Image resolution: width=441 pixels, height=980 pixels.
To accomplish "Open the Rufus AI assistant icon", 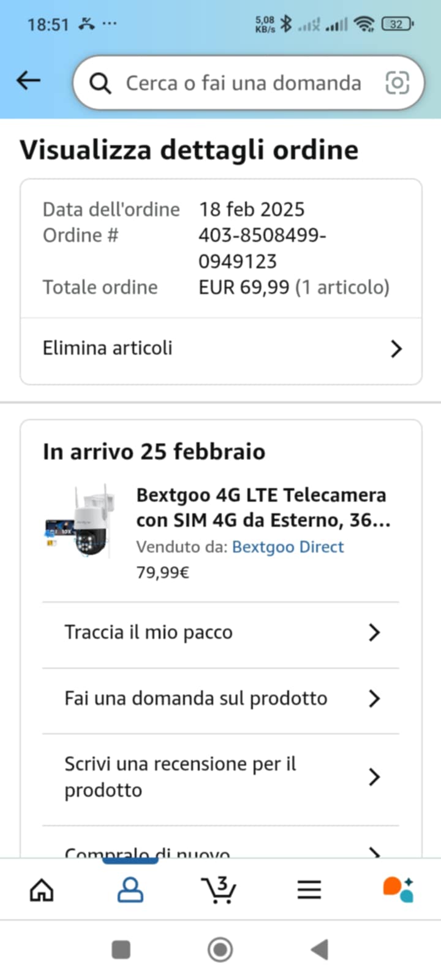I will pyautogui.click(x=398, y=890).
